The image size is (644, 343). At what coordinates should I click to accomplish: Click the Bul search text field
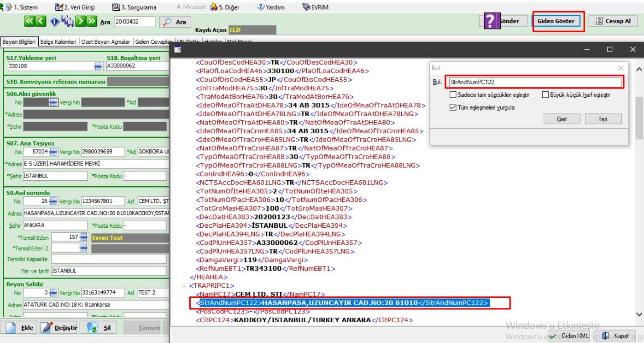pos(535,82)
